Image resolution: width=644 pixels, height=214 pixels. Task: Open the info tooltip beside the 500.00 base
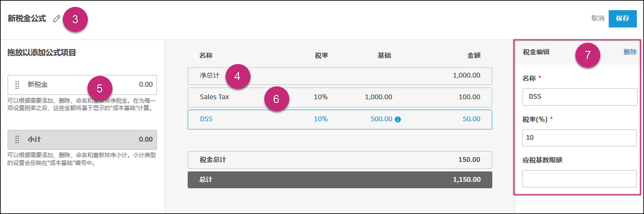click(397, 119)
